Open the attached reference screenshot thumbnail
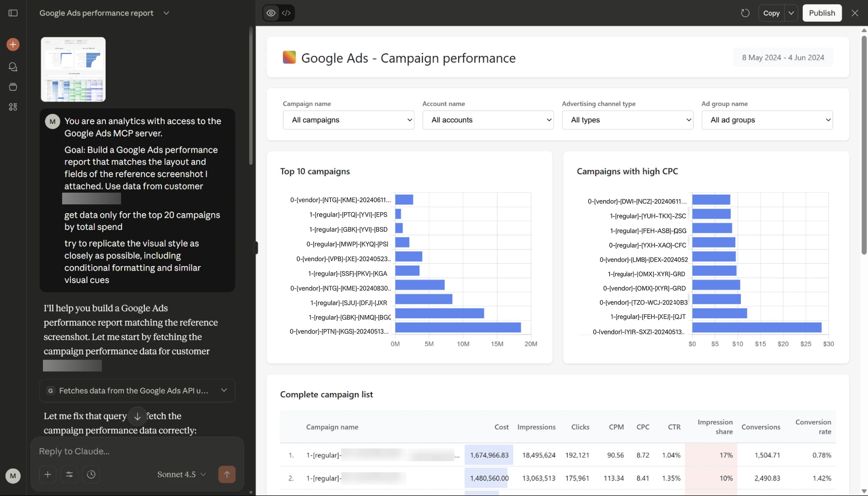 [x=73, y=69]
